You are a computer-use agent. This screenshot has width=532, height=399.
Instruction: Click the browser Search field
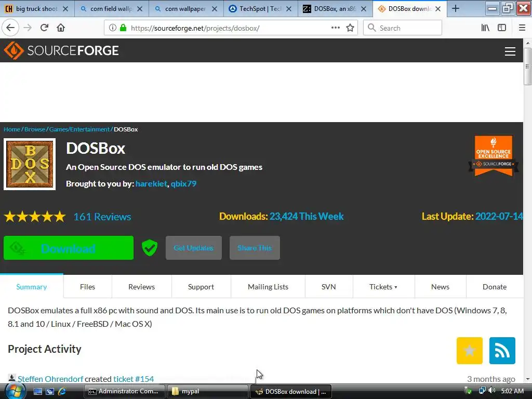point(403,28)
